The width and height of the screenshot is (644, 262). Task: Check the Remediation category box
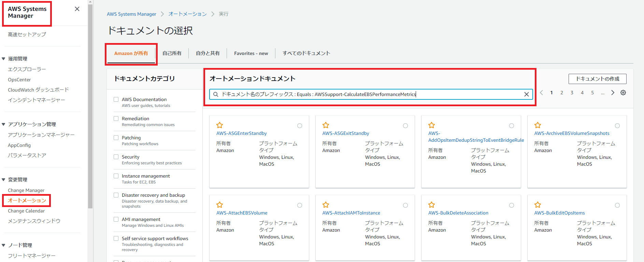click(116, 119)
